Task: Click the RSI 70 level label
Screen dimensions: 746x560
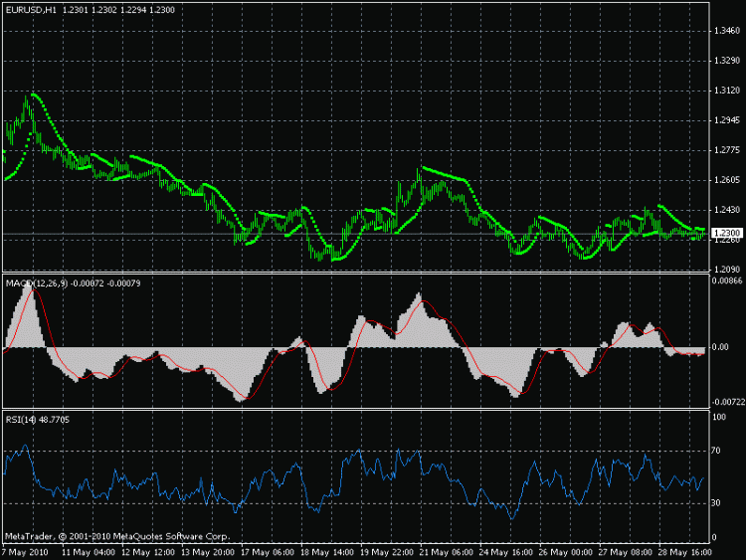Action: pos(716,451)
